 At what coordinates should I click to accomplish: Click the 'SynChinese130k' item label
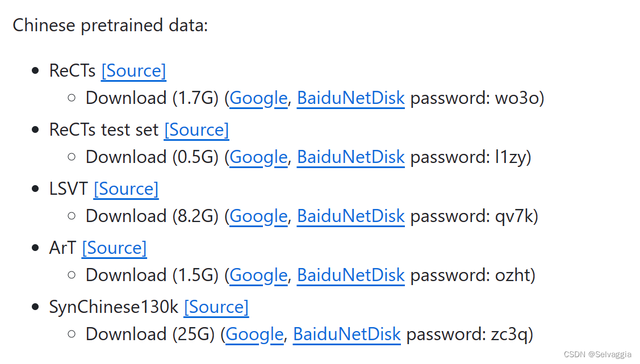pos(114,307)
